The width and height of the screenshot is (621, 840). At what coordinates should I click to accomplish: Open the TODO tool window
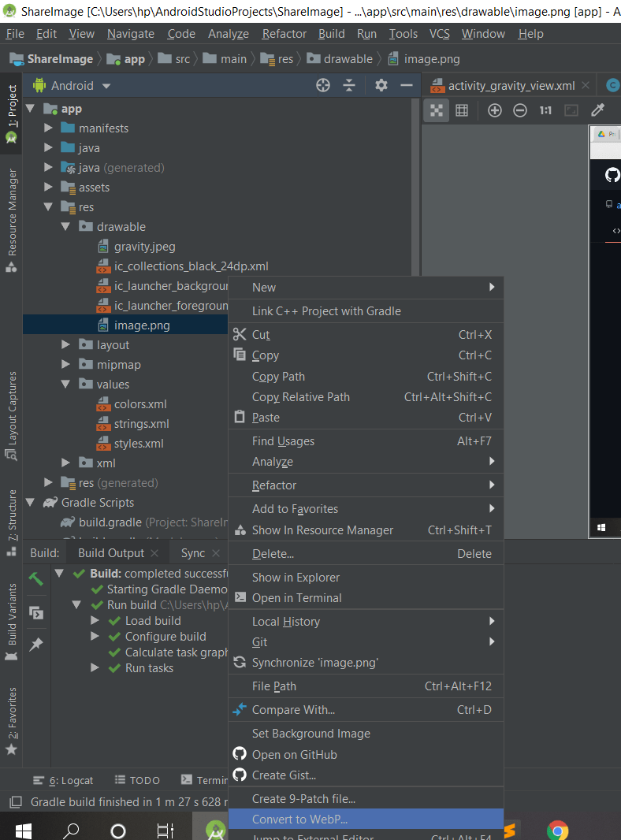click(x=138, y=781)
